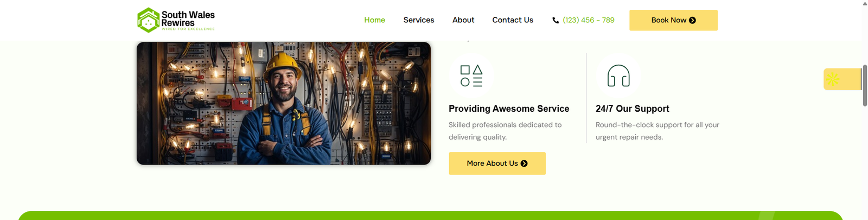Go to the Services menu item
The image size is (868, 220).
coord(419,20)
